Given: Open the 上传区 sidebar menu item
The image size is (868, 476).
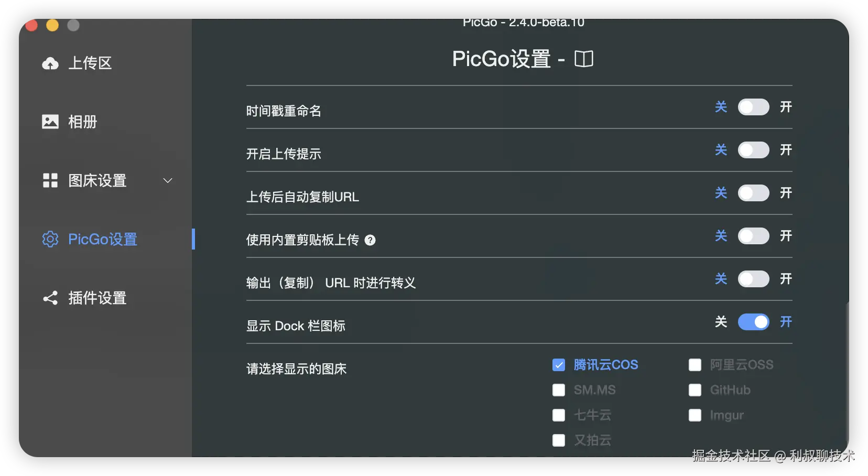Looking at the screenshot, I should [90, 63].
